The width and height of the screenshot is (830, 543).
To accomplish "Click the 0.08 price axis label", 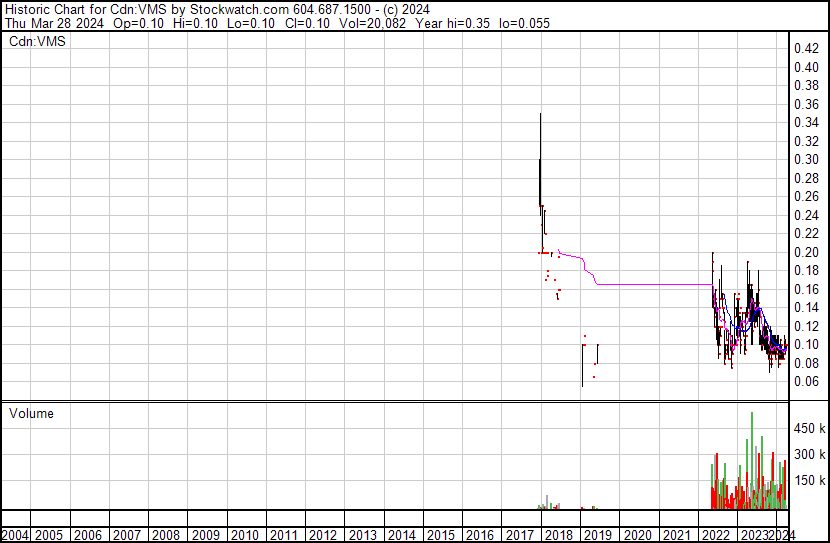I will click(x=807, y=363).
